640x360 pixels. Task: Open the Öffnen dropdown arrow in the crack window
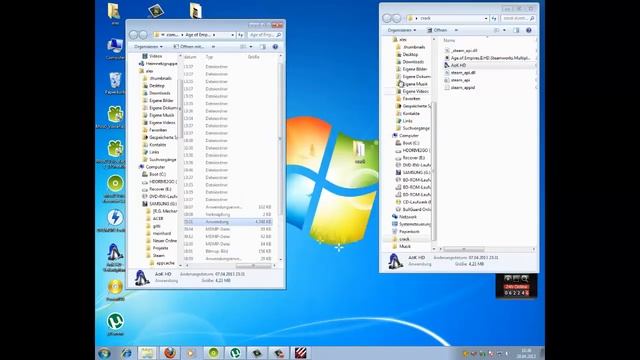coord(456,30)
